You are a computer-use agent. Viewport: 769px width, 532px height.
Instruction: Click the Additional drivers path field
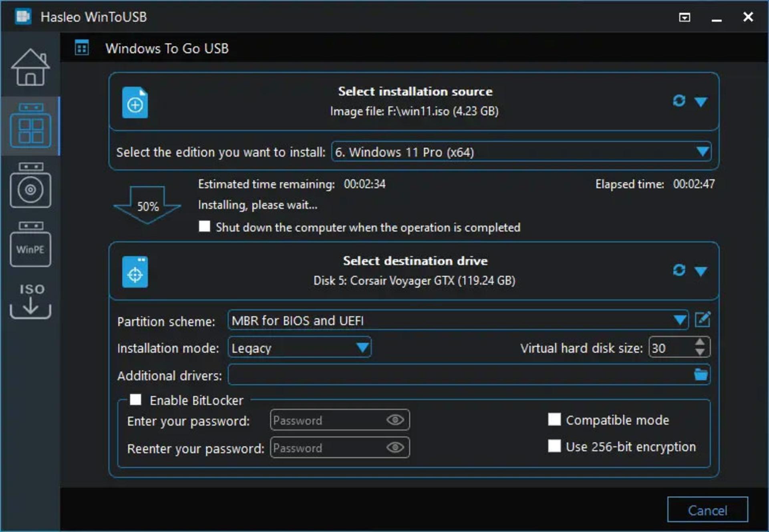click(461, 375)
